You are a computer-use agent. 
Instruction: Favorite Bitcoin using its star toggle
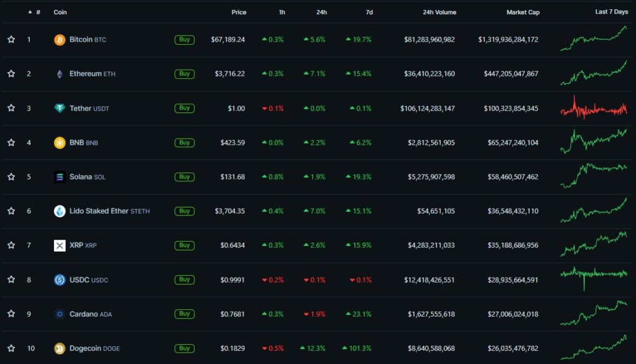tap(11, 39)
